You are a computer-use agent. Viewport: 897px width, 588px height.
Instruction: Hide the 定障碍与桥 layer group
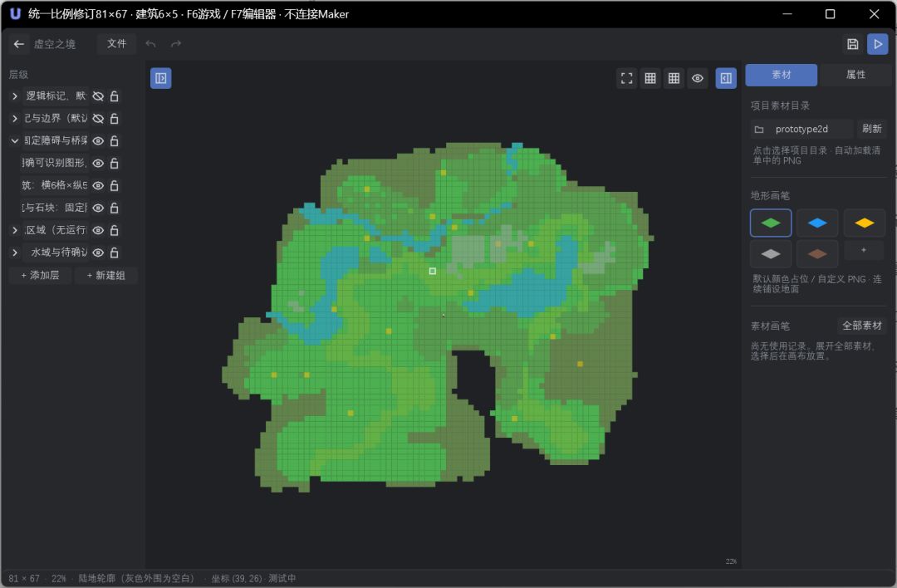point(98,140)
